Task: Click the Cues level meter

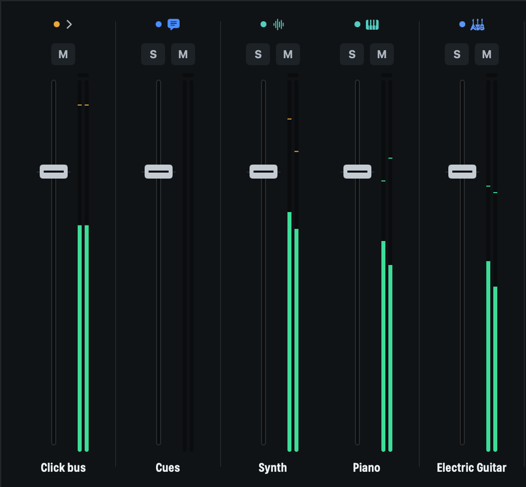Action: coord(188,263)
